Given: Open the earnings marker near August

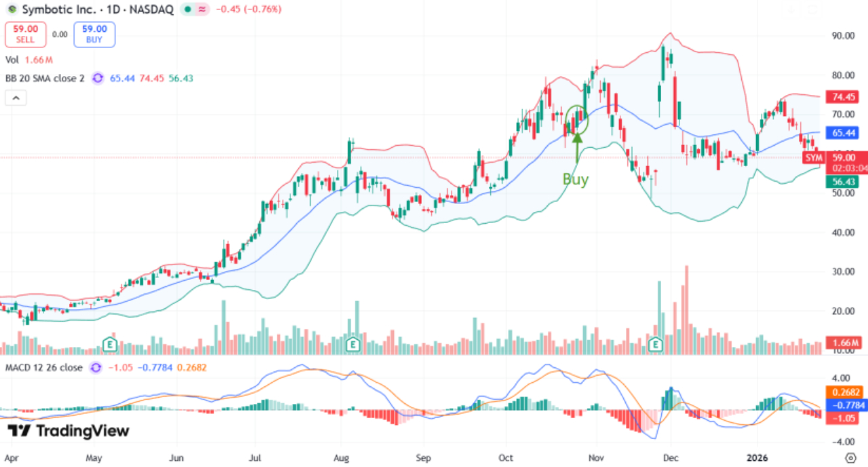Looking at the screenshot, I should [353, 345].
